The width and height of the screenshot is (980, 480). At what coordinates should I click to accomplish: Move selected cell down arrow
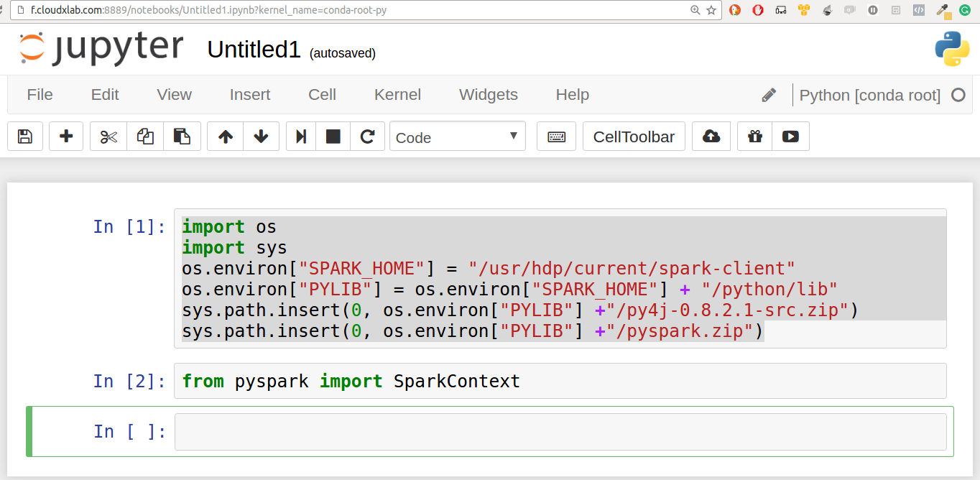262,137
